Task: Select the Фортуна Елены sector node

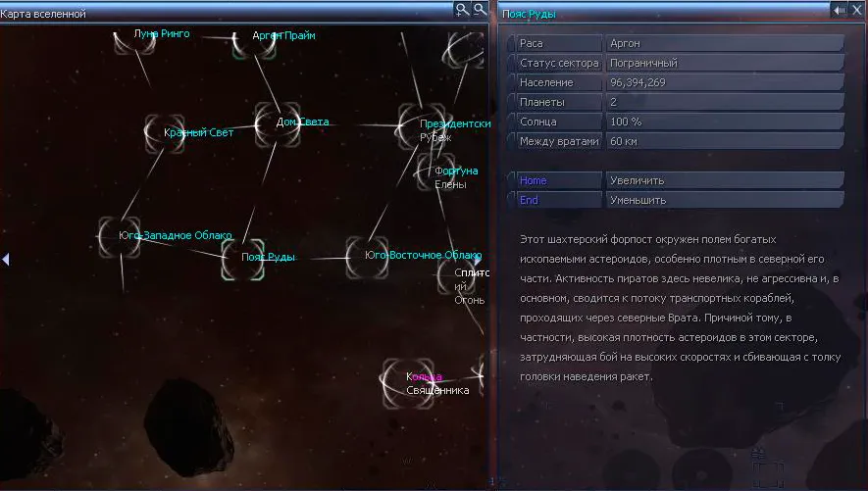Action: point(435,172)
